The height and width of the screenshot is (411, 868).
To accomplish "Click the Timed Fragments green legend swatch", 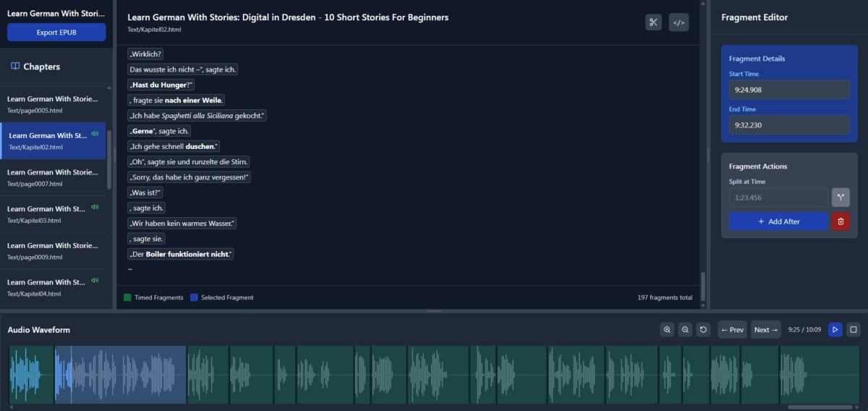I will (x=127, y=297).
